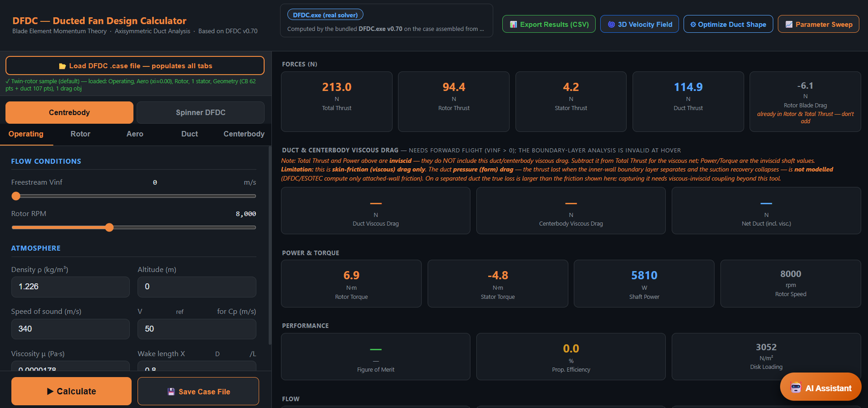This screenshot has width=868, height=408.
Task: Click the left panel vertical scrollbar
Action: 270,244
